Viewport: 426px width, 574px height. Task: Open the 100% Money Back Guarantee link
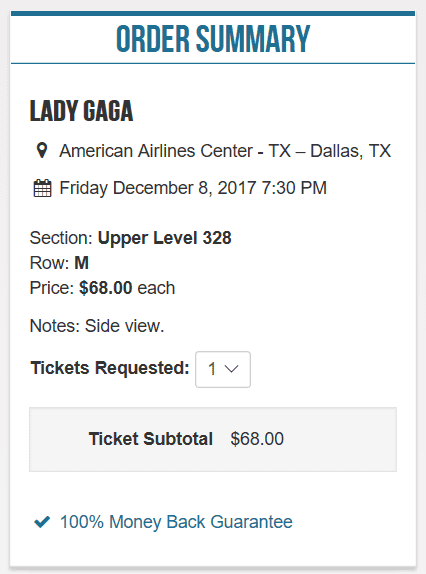click(176, 522)
